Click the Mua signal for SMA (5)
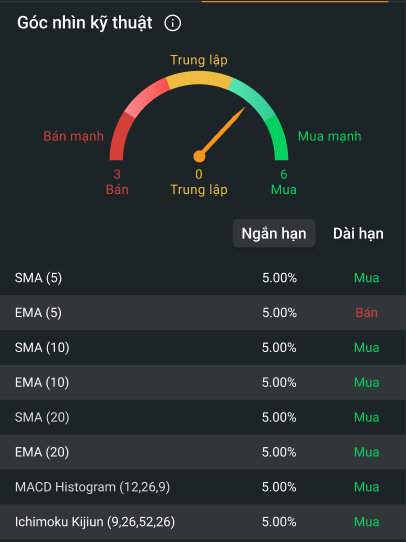The image size is (406, 542). 366,278
